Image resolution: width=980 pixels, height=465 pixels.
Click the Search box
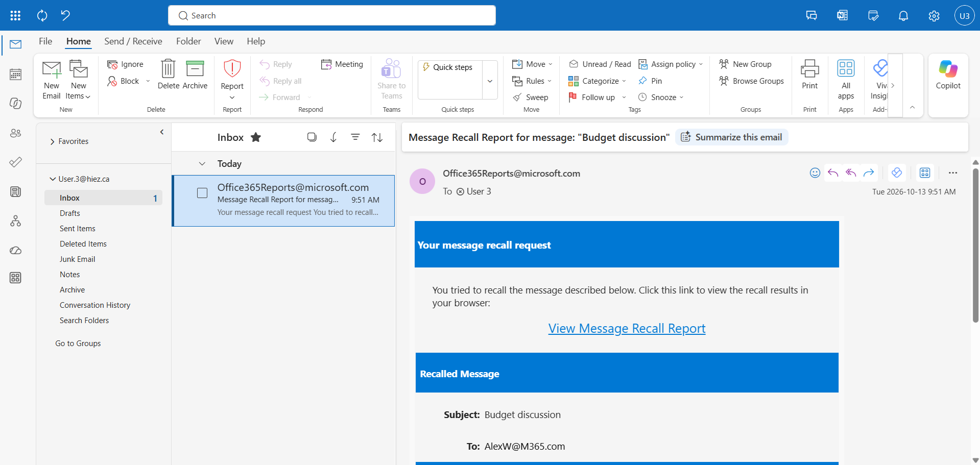coord(332,15)
